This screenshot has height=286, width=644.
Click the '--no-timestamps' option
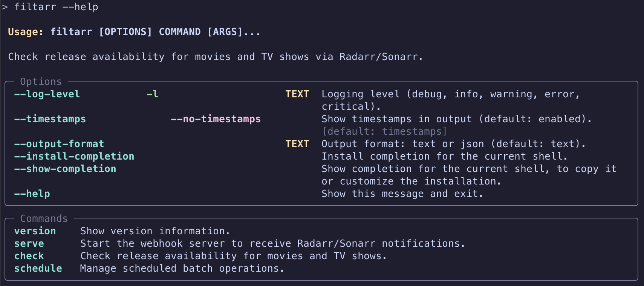[216, 119]
